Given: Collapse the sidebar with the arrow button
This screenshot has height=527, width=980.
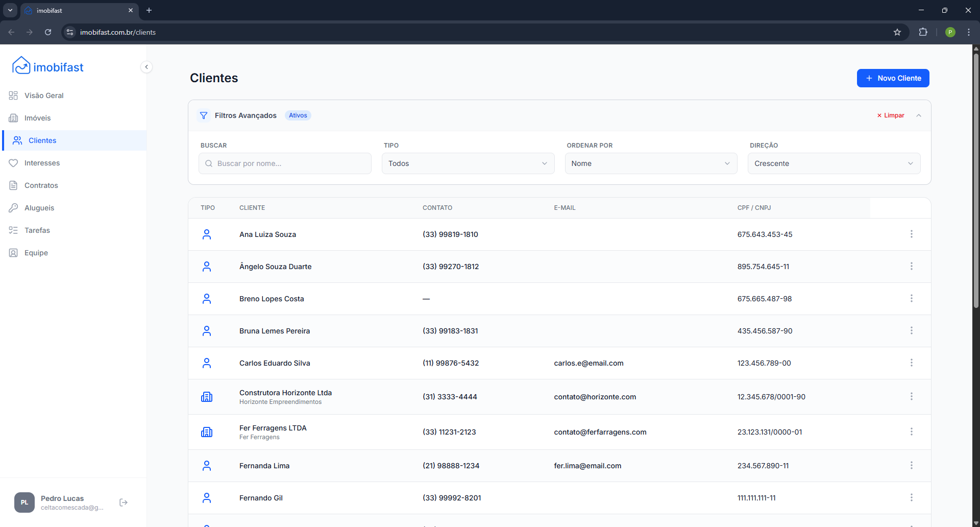Looking at the screenshot, I should [146, 67].
